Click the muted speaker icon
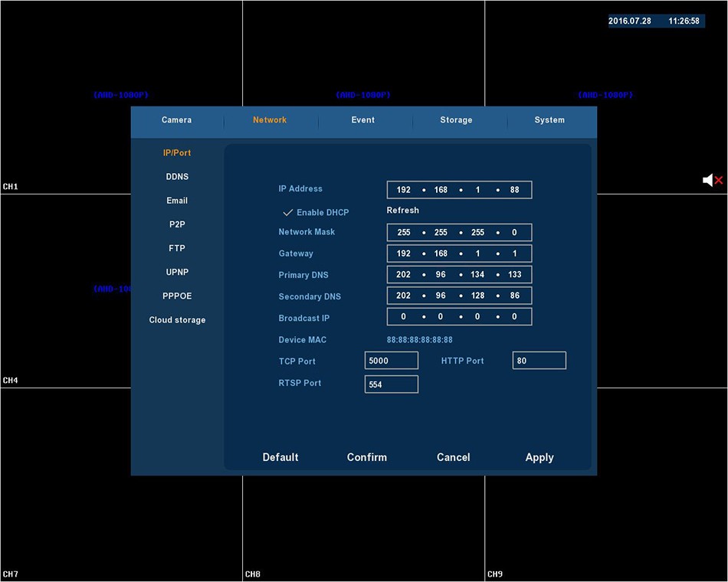Image resolution: width=728 pixels, height=582 pixels. [712, 180]
